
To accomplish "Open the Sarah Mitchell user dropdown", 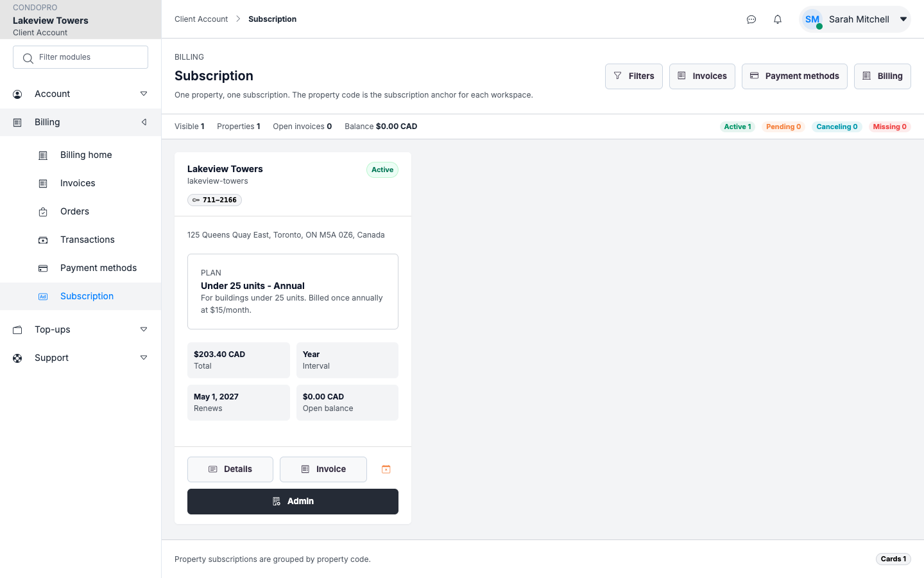I will (x=855, y=19).
